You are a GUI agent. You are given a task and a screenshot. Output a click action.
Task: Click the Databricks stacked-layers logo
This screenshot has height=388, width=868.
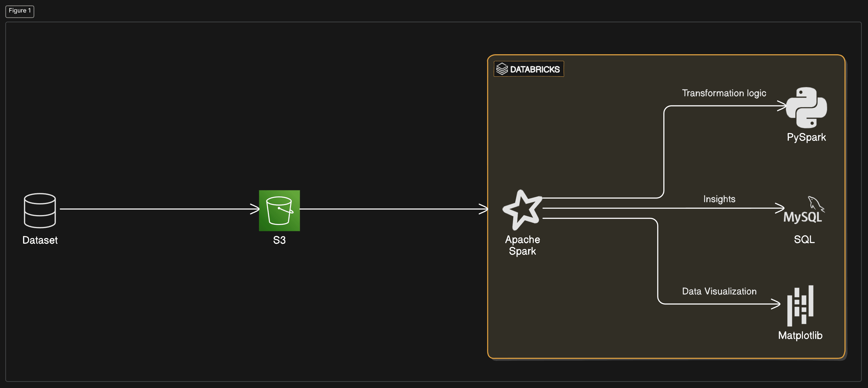(502, 69)
